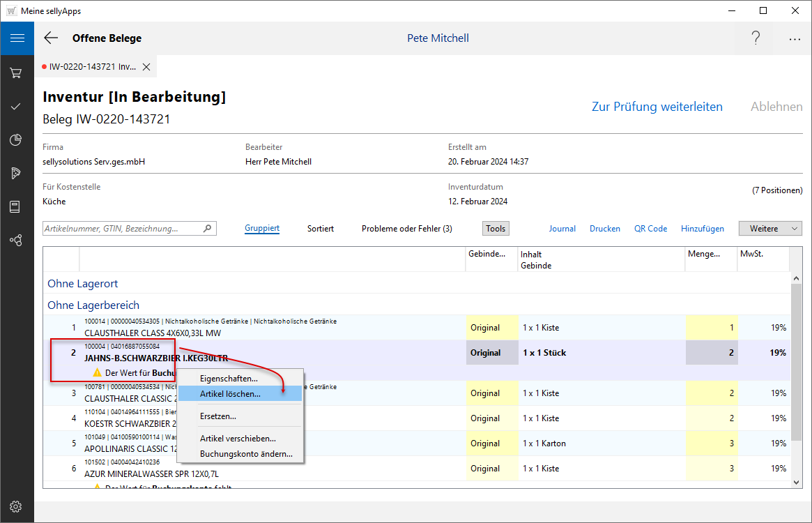Open settings gear in sidebar
Screen dimensions: 812x523
(17, 506)
